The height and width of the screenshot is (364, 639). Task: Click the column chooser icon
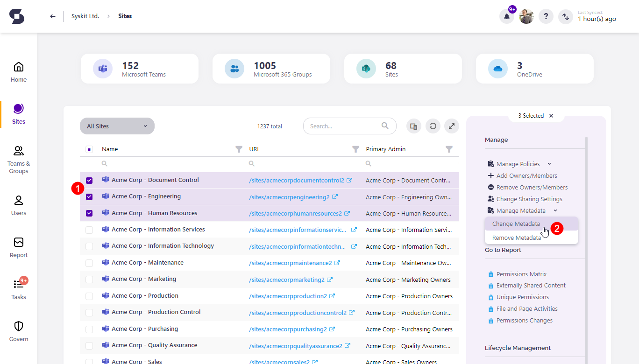[413, 126]
